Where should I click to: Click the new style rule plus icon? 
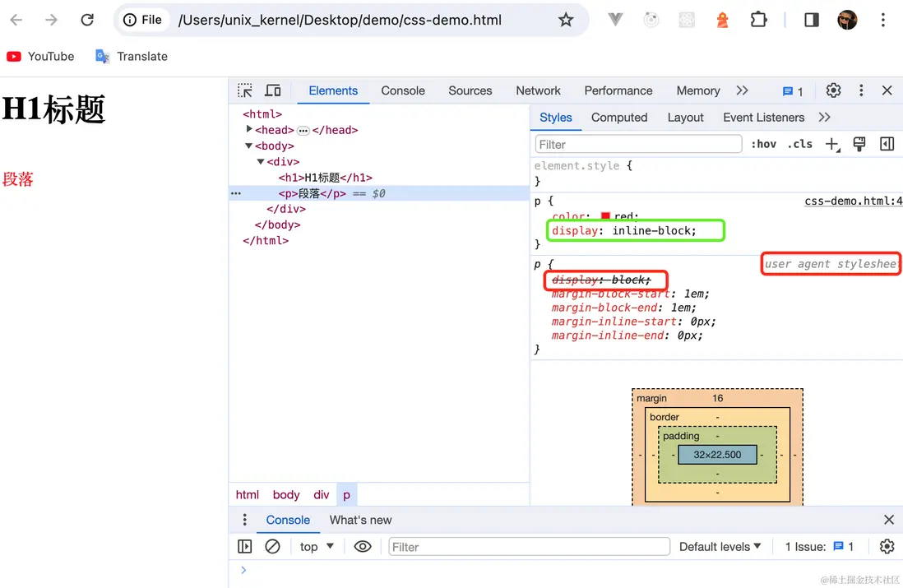click(x=832, y=145)
